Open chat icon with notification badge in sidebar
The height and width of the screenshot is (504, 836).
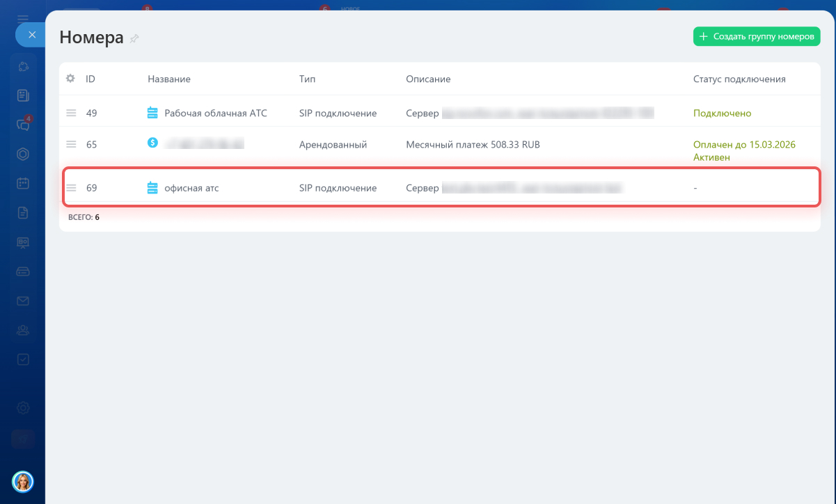point(23,125)
